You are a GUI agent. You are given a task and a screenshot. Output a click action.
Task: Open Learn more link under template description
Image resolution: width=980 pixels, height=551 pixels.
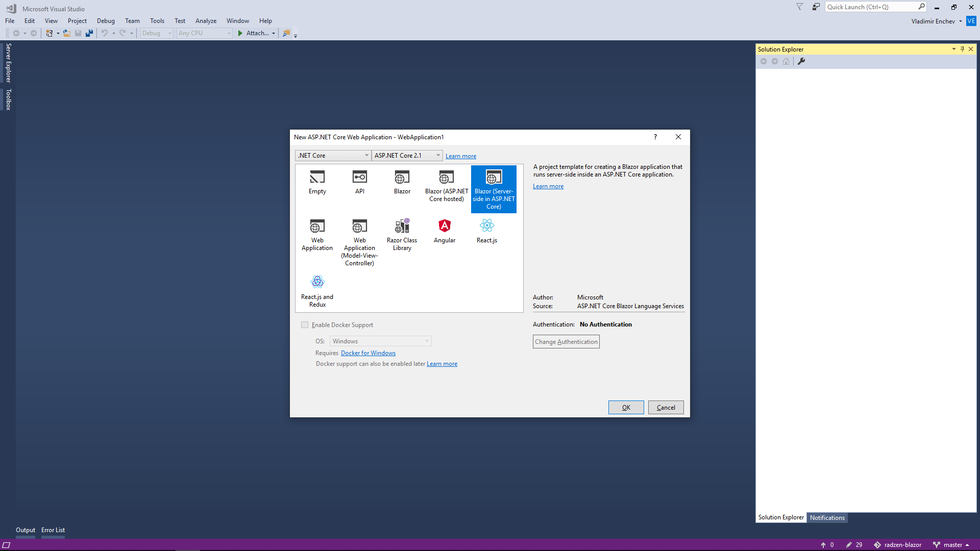click(548, 186)
